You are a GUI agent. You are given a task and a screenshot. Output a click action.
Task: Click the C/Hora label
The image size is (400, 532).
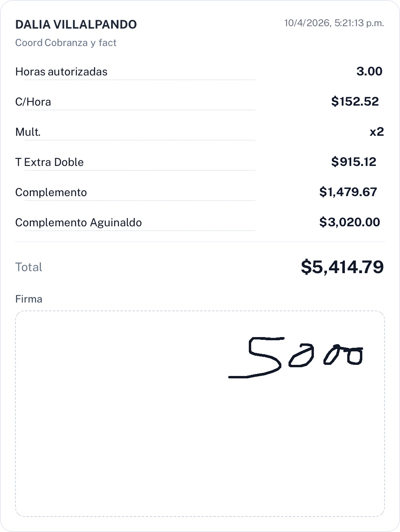pos(33,102)
